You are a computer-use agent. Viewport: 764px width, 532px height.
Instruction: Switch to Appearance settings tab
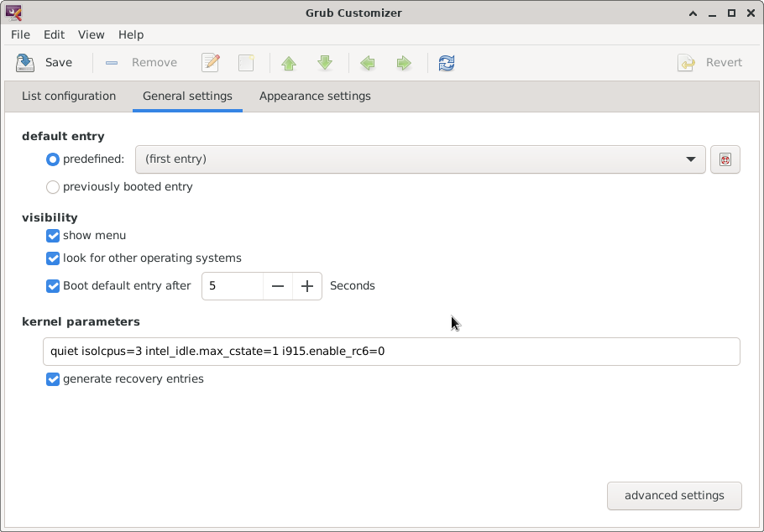point(315,96)
